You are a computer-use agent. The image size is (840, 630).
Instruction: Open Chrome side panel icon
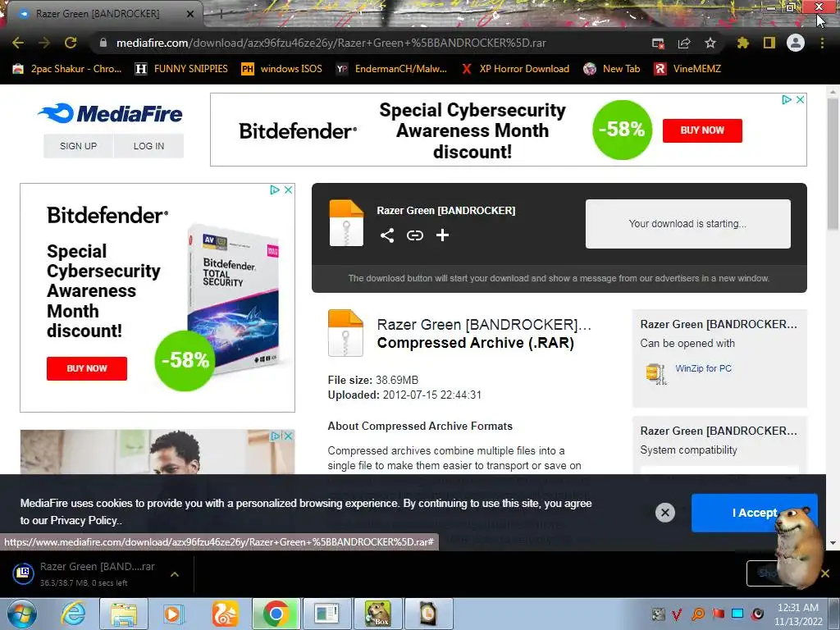tap(769, 43)
